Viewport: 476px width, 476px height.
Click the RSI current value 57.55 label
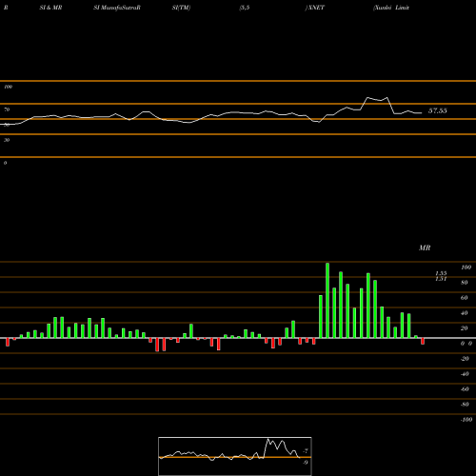(x=438, y=110)
